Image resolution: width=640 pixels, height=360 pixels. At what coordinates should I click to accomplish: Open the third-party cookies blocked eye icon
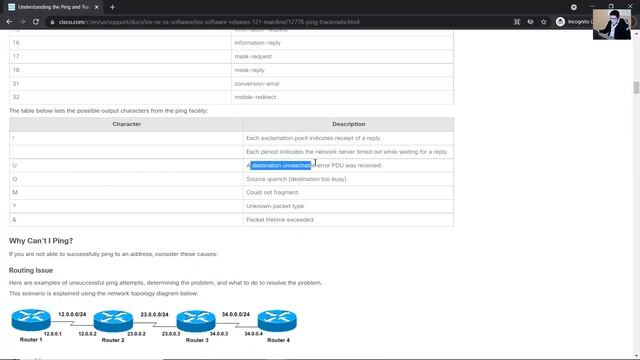click(x=530, y=22)
